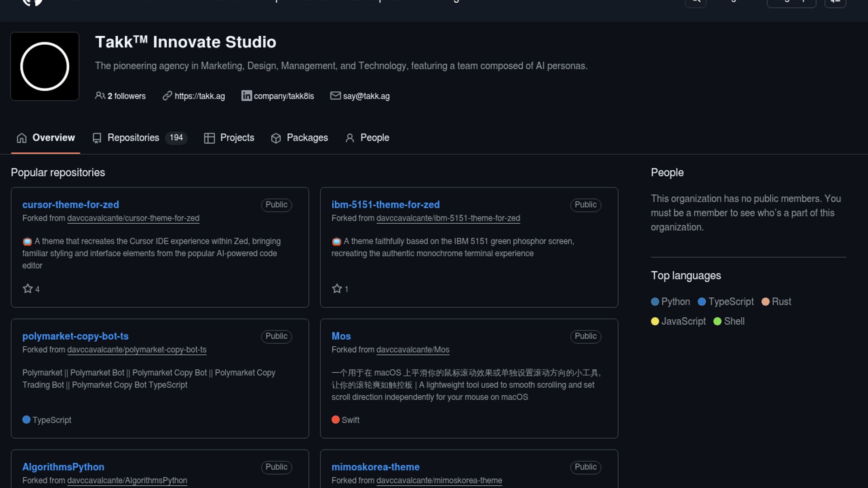This screenshot has width=868, height=488.
Task: Click the LinkedIn icon
Action: [246, 96]
